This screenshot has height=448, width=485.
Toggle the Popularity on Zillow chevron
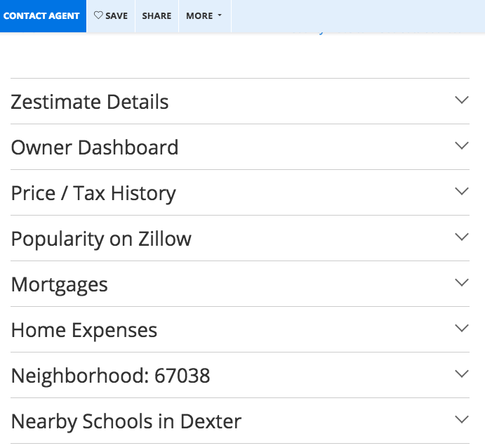[461, 237]
